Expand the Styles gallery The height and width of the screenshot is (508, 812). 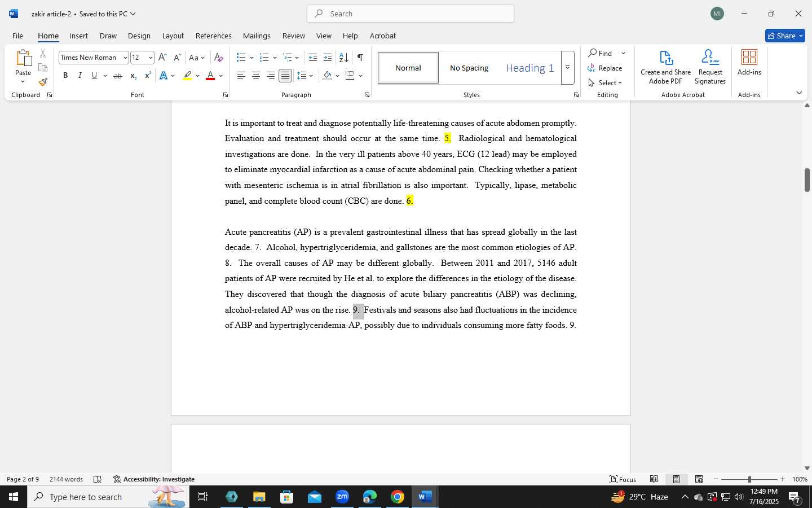tap(568, 68)
